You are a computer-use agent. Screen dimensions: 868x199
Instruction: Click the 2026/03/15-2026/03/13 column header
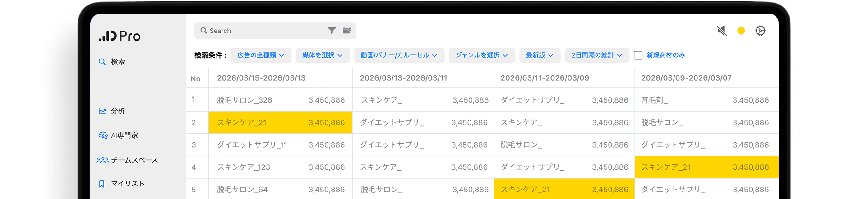(261, 78)
